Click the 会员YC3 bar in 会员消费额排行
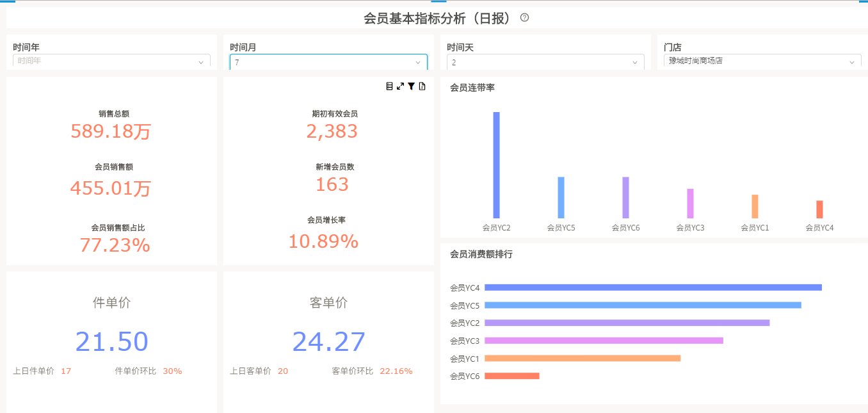868x413 pixels. [x=604, y=341]
